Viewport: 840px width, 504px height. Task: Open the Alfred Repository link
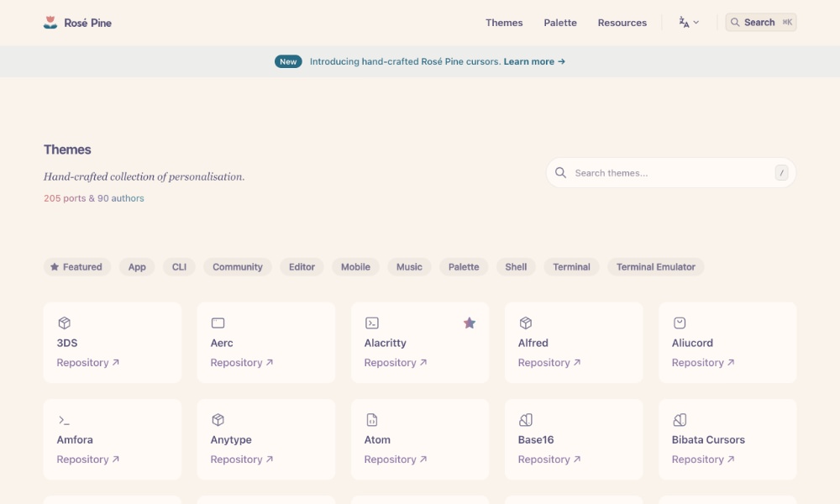549,363
